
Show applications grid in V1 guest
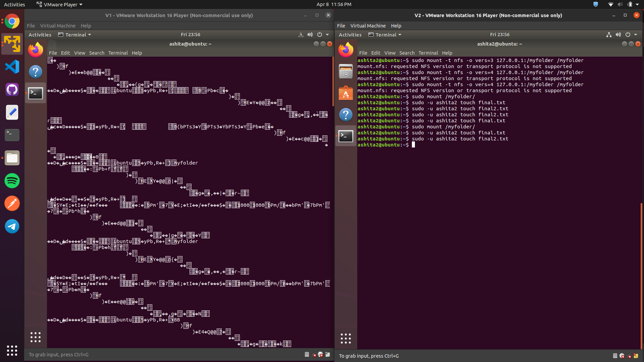(x=36, y=337)
